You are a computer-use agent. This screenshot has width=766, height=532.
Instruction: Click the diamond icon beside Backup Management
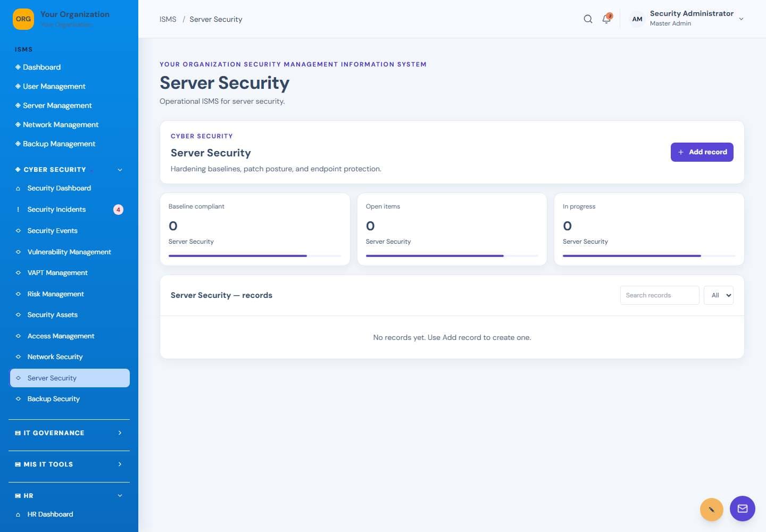tap(18, 144)
